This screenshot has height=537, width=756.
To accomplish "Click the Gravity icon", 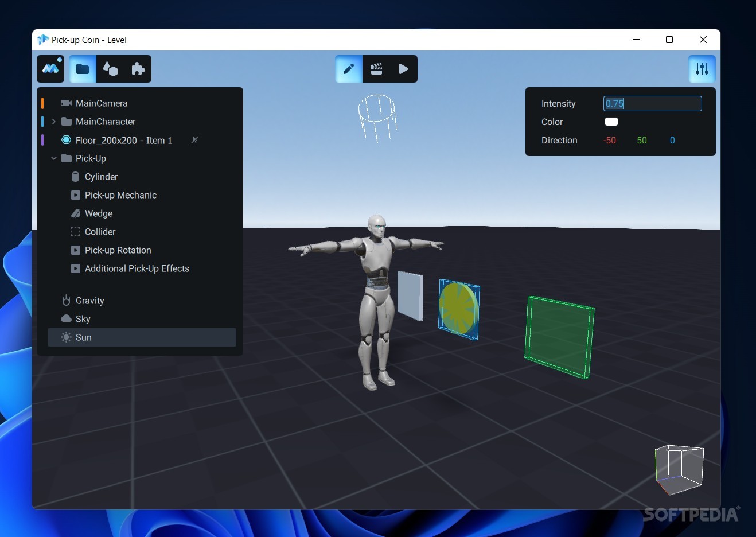I will 66,300.
